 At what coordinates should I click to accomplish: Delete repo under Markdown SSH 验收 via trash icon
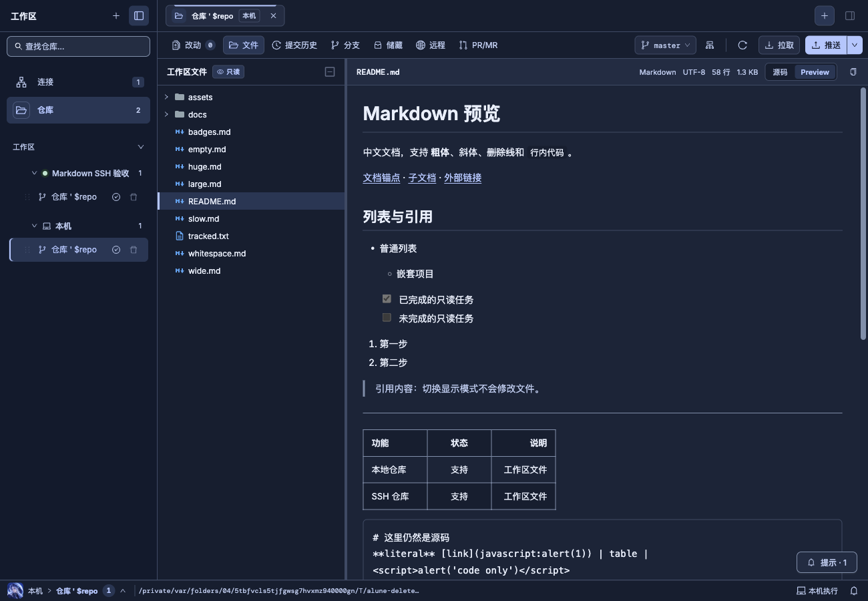[134, 197]
